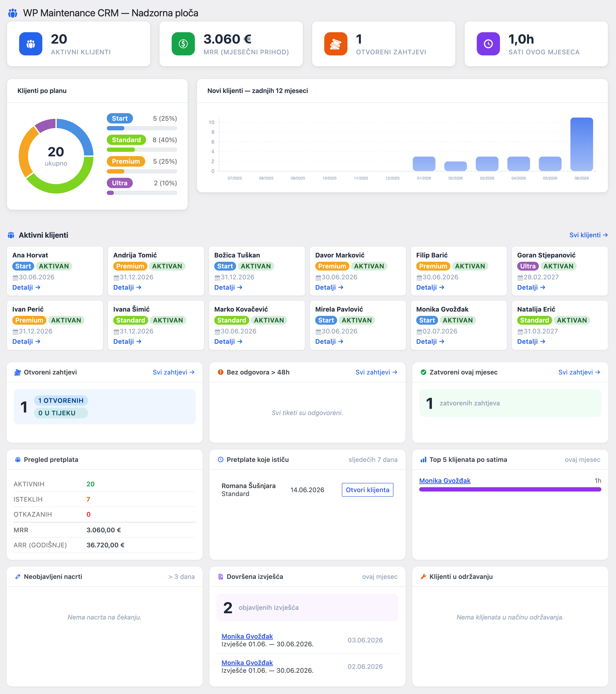Click calendar icon on Ana Horvat card
This screenshot has height=694, width=616.
[x=15, y=278]
